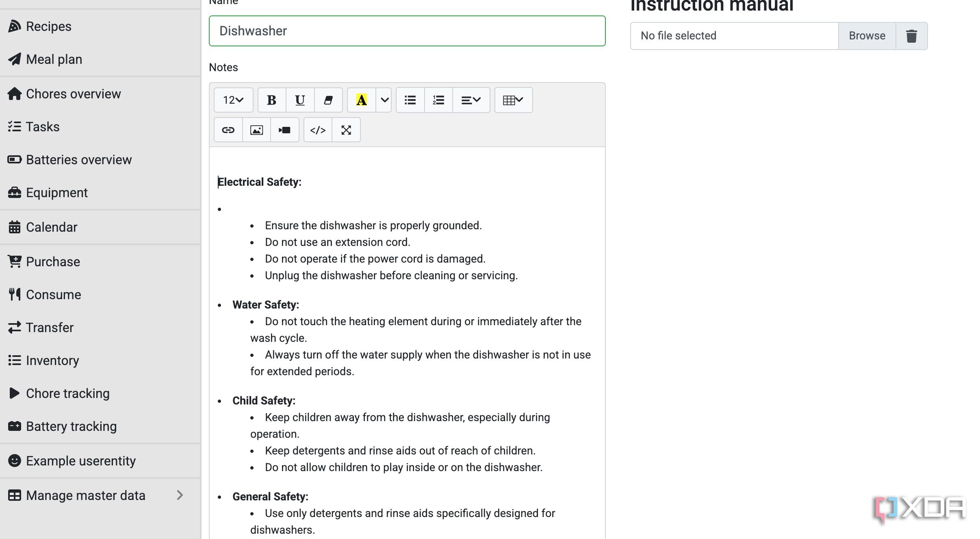
Task: Click the Consume fork and knife icon
Action: pyautogui.click(x=14, y=294)
